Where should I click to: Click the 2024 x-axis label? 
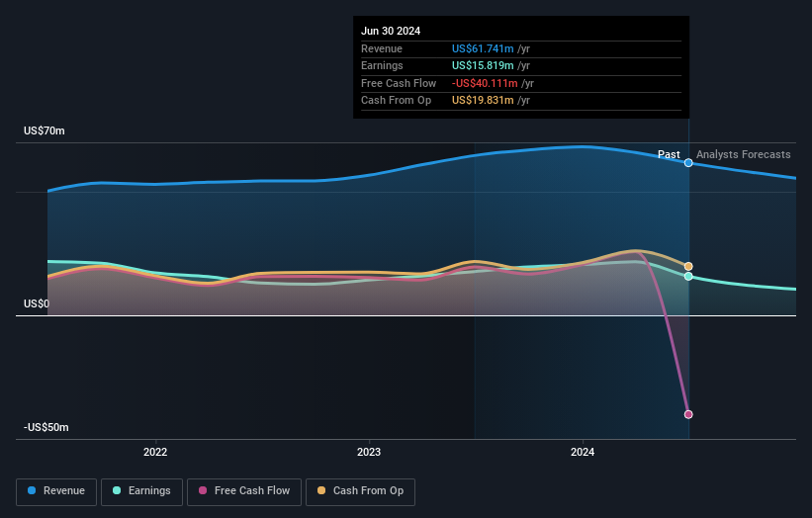[x=583, y=452]
